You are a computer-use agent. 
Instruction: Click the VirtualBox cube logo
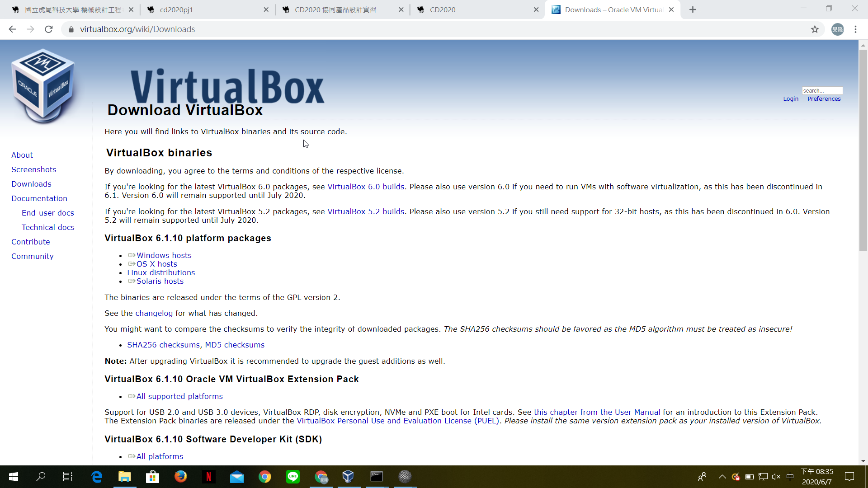click(x=43, y=86)
